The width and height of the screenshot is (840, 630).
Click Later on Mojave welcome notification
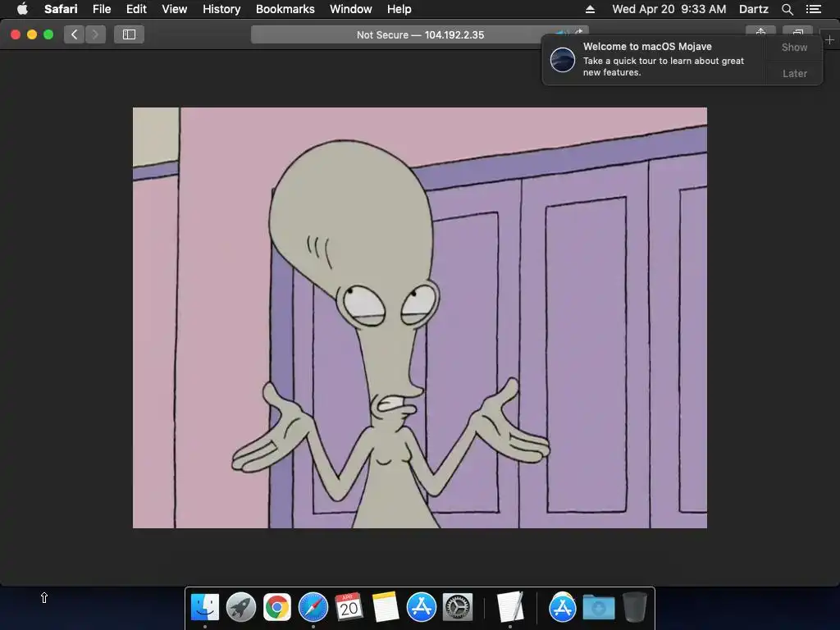point(794,73)
